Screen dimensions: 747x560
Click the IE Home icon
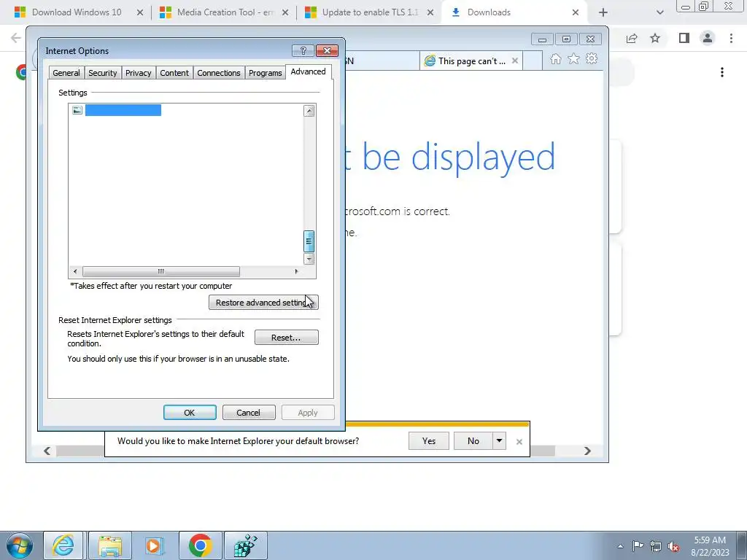point(555,59)
